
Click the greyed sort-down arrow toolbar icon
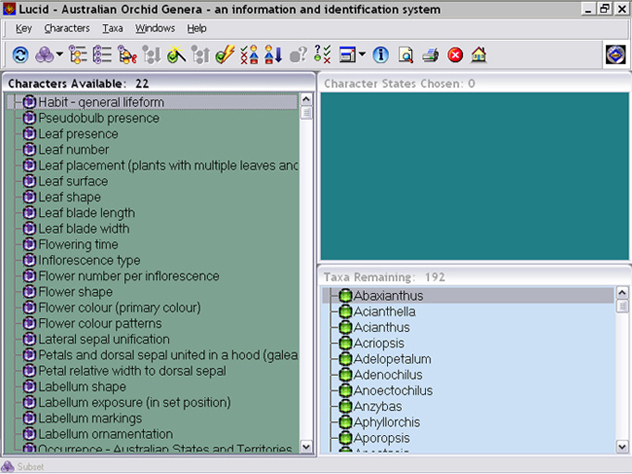click(152, 55)
